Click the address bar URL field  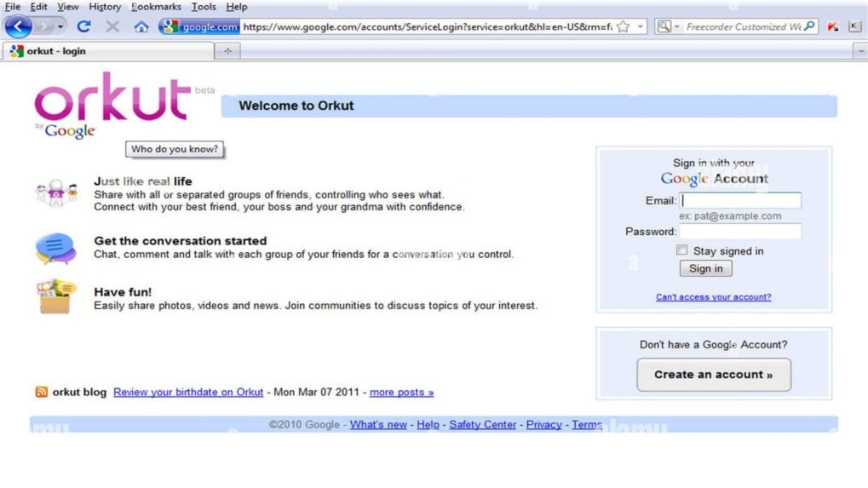pos(428,26)
